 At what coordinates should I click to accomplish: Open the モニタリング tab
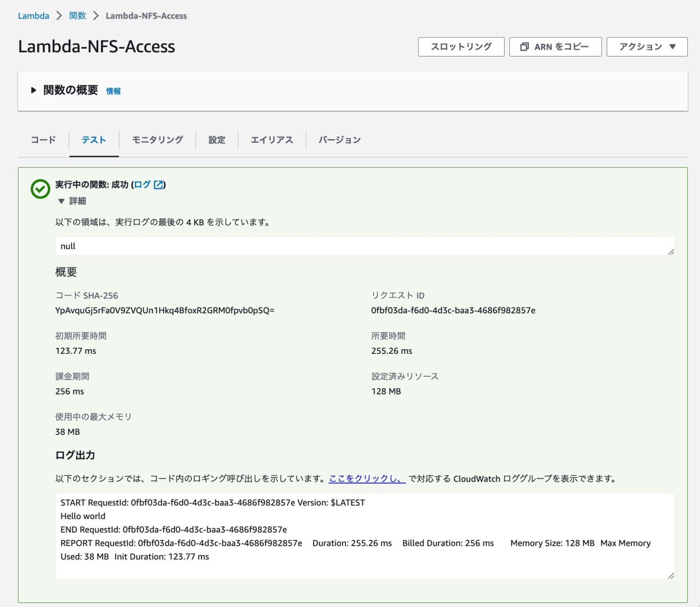tap(157, 140)
